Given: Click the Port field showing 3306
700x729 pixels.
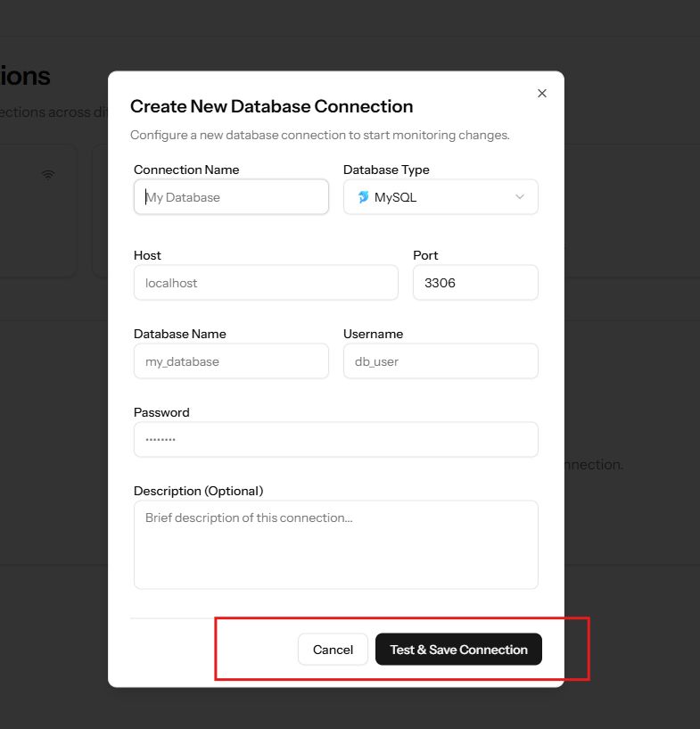Looking at the screenshot, I should 475,283.
